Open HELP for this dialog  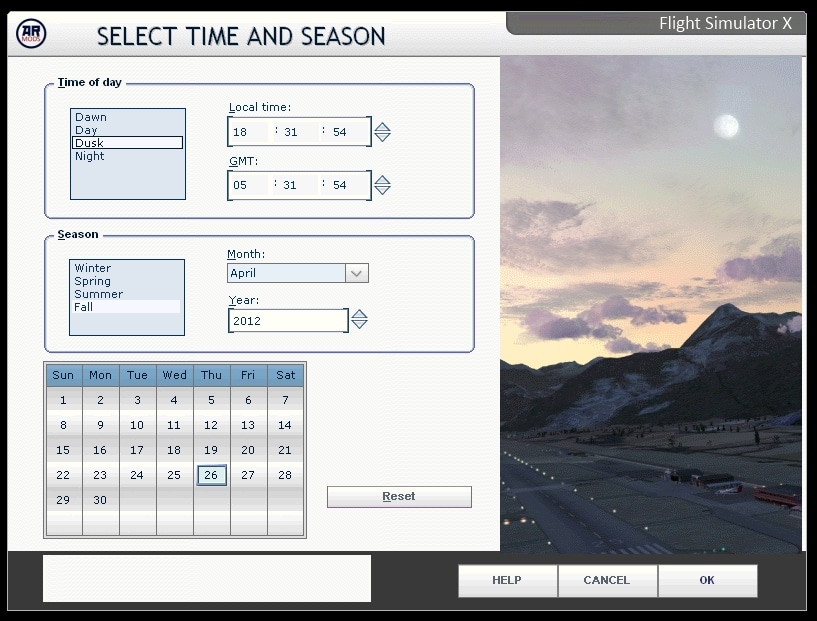[x=507, y=580]
